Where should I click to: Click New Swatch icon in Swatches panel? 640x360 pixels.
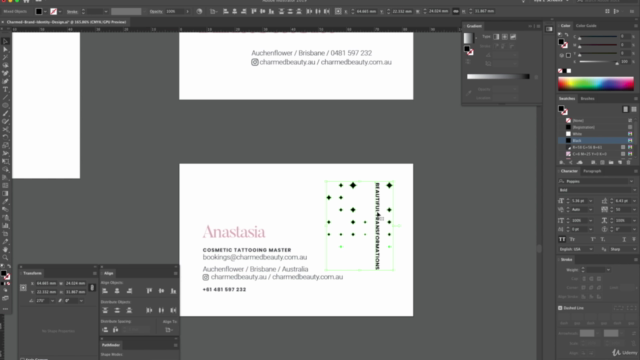click(x=620, y=162)
